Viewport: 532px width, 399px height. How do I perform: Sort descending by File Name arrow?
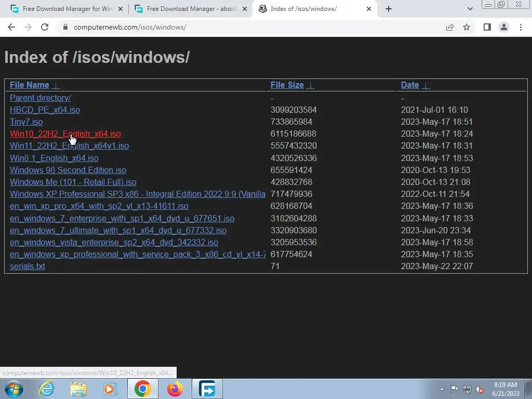pos(56,86)
